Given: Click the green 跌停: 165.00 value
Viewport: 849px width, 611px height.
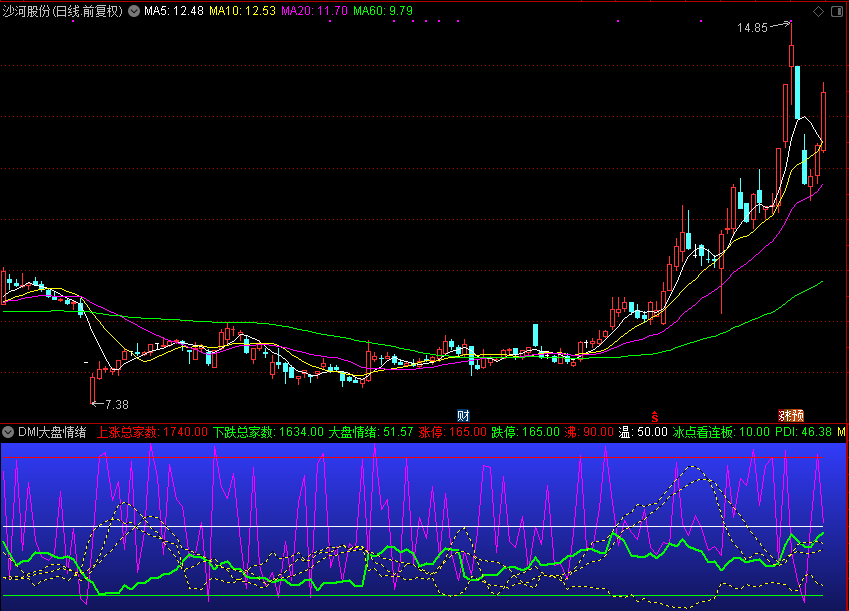Looking at the screenshot, I should (525, 432).
